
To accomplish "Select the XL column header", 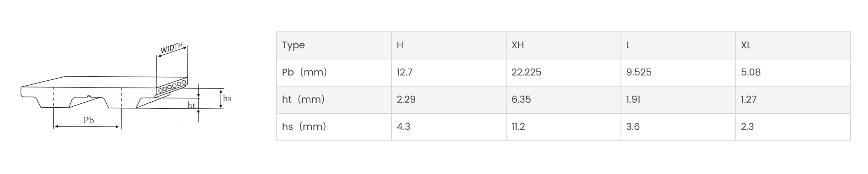I will pyautogui.click(x=793, y=45).
